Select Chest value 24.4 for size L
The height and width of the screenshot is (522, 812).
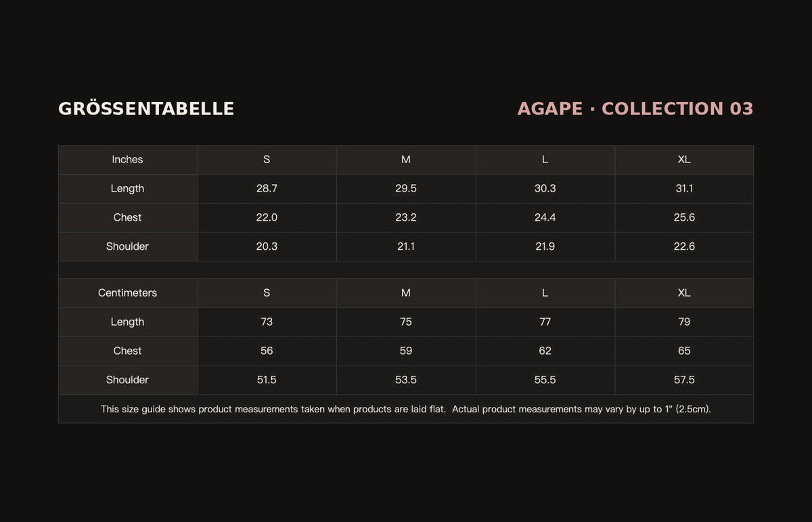click(x=545, y=218)
